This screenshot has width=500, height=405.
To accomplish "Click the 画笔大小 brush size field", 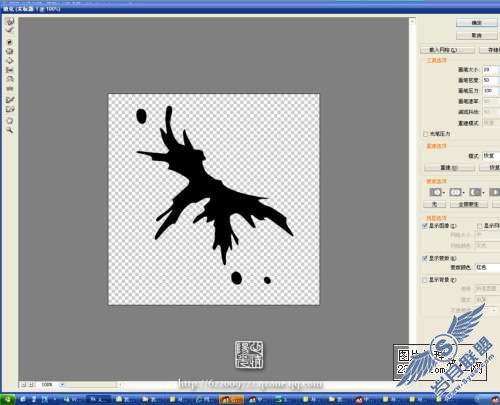I will pyautogui.click(x=490, y=70).
